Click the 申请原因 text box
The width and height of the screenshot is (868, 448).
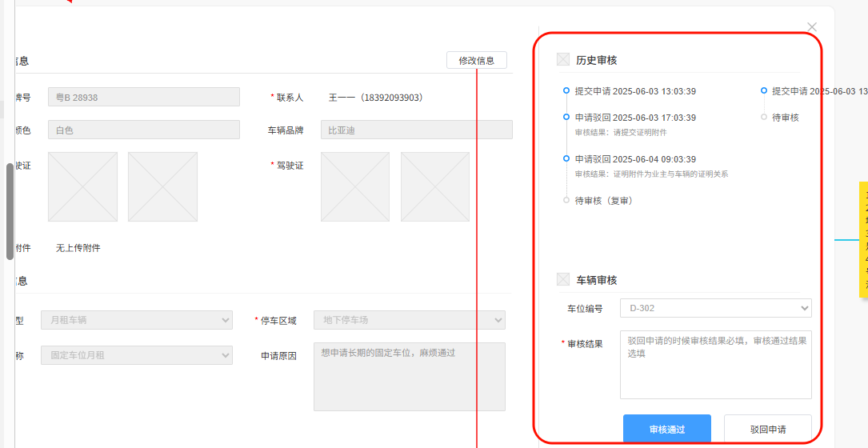coord(409,376)
